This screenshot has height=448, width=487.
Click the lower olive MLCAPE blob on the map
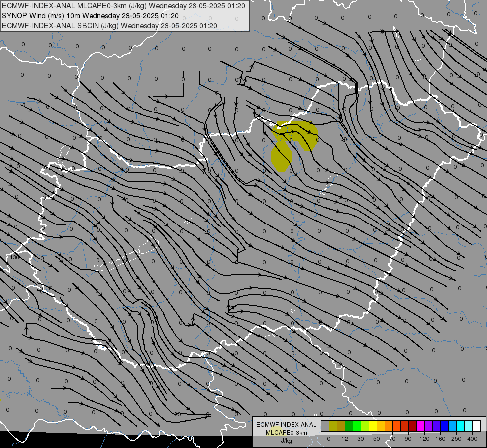282,157
